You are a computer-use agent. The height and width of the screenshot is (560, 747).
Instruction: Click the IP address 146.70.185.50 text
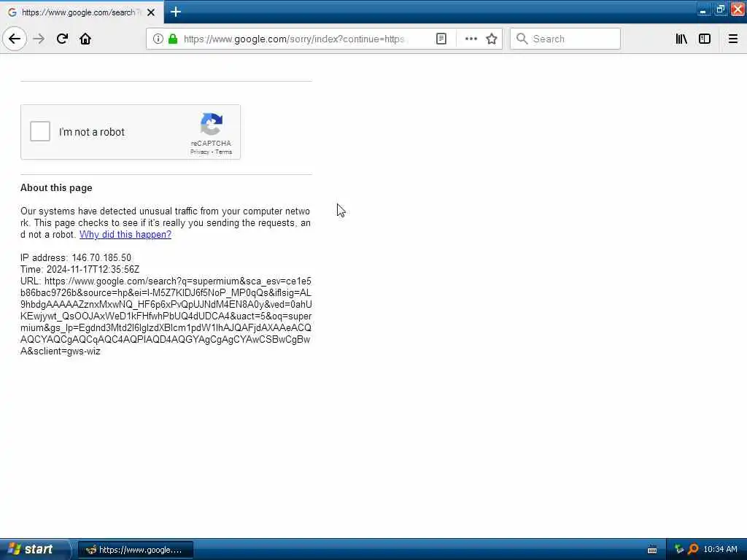tap(76, 257)
